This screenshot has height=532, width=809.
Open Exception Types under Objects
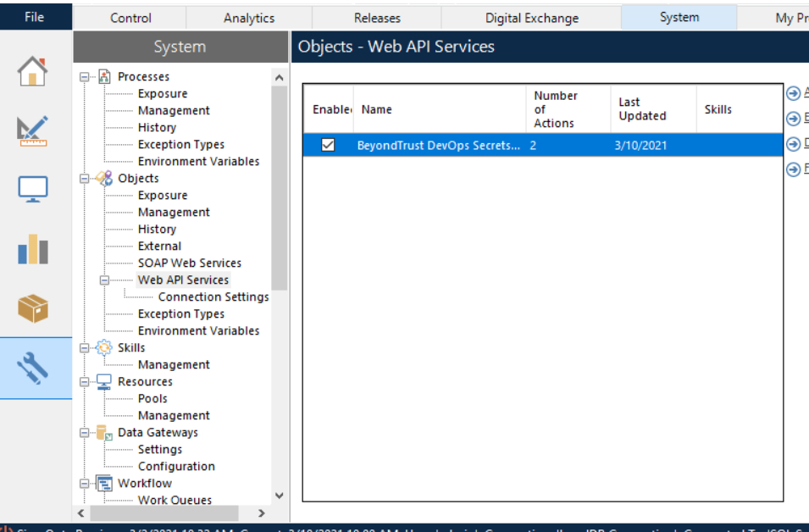point(181,313)
